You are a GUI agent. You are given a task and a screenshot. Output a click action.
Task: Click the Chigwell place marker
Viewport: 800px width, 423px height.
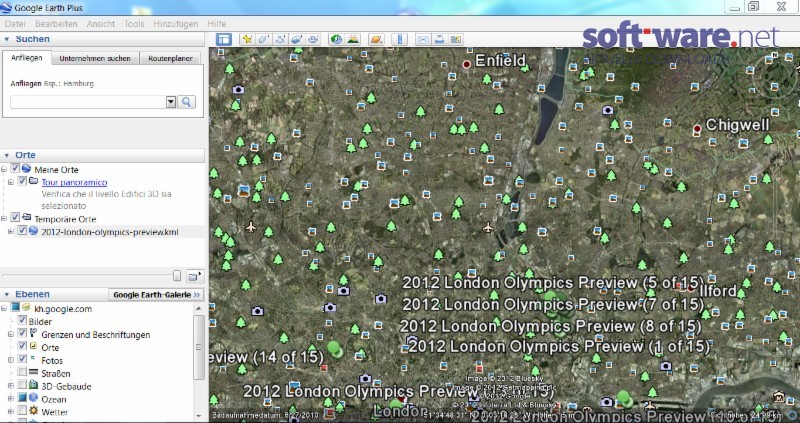697,129
